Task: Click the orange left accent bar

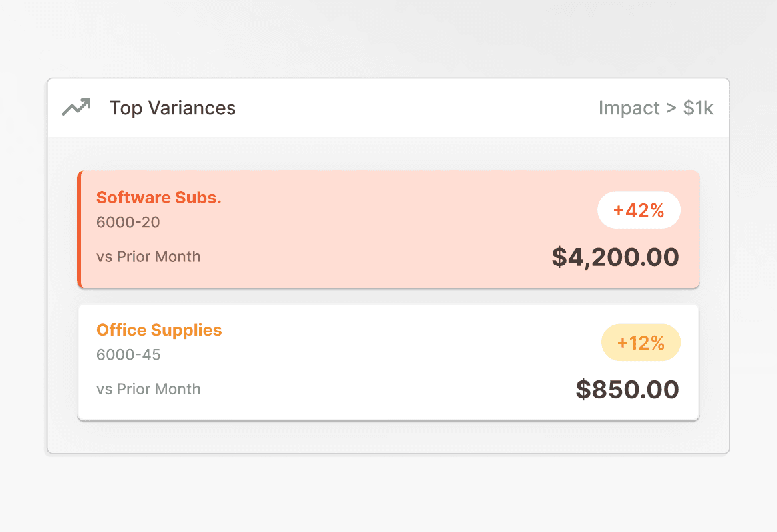Action: click(x=79, y=229)
